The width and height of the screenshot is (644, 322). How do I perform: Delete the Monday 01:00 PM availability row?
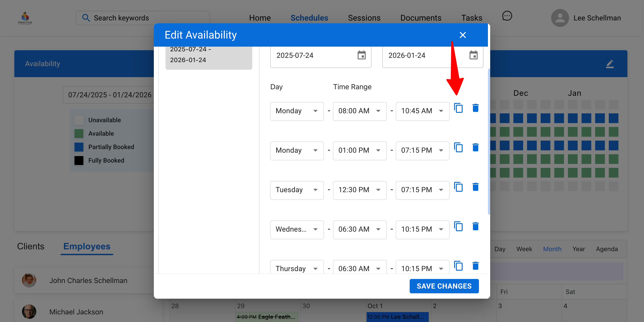coord(475,148)
